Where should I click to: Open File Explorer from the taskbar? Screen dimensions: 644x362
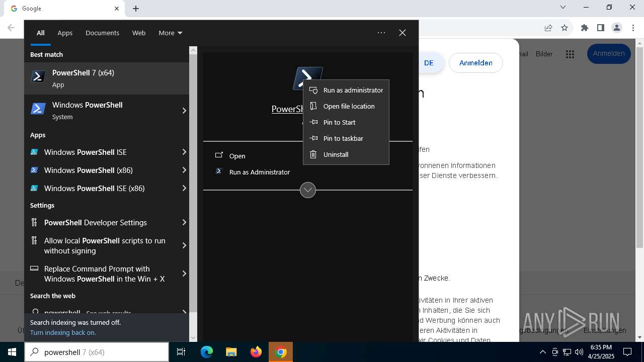[x=231, y=352]
